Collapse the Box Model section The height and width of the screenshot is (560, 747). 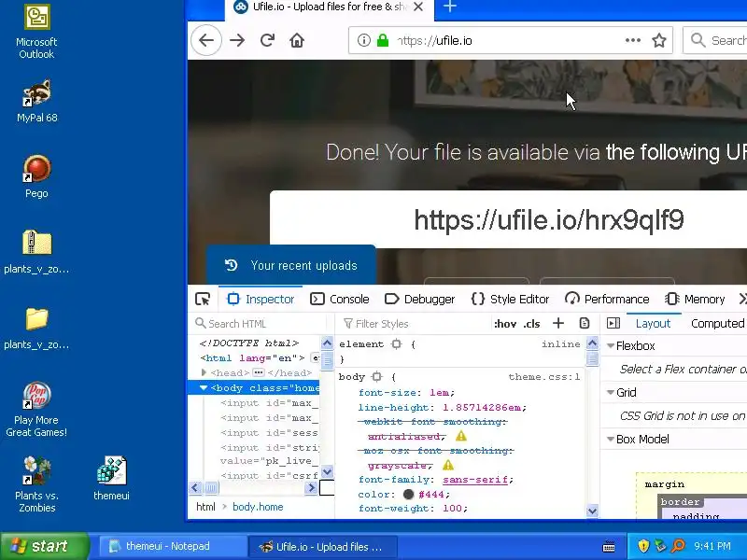[x=611, y=439]
